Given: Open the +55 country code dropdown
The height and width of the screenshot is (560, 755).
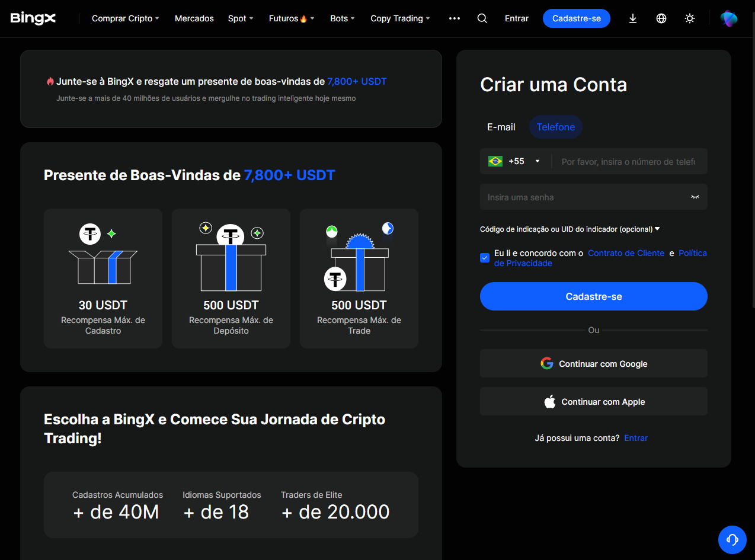Looking at the screenshot, I should [524, 161].
